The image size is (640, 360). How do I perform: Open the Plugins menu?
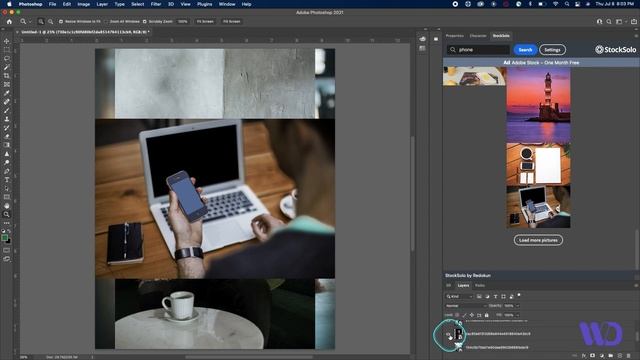point(204,4)
